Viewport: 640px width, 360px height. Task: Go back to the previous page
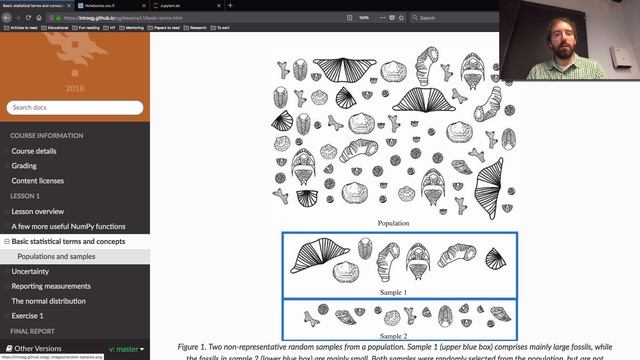click(x=7, y=18)
